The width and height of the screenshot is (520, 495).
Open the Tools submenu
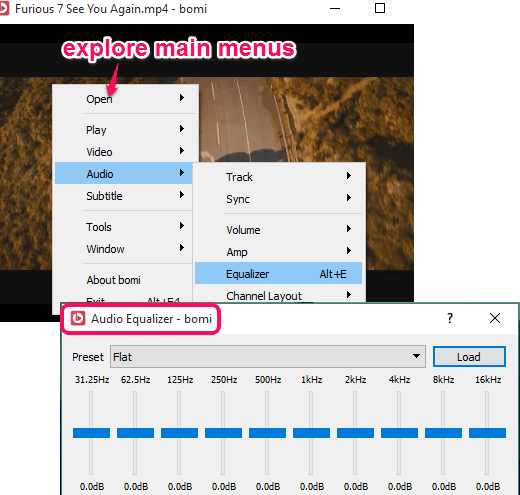tap(124, 227)
